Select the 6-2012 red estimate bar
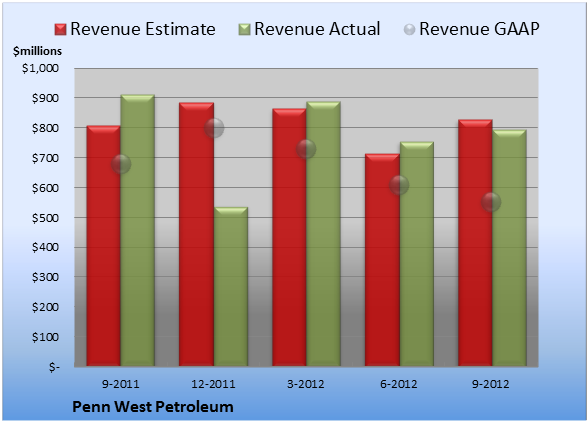The width and height of the screenshot is (588, 422). [x=382, y=260]
